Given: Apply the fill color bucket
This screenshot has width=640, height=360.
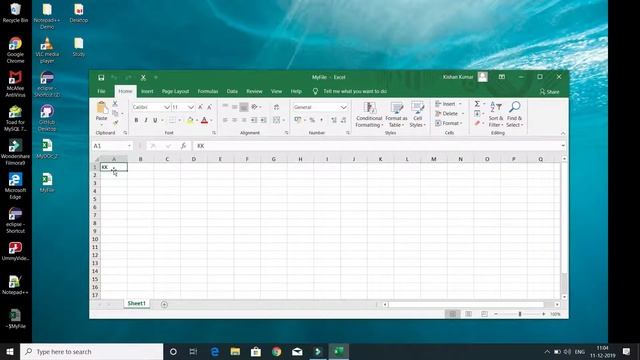Looking at the screenshot, I should [190, 120].
